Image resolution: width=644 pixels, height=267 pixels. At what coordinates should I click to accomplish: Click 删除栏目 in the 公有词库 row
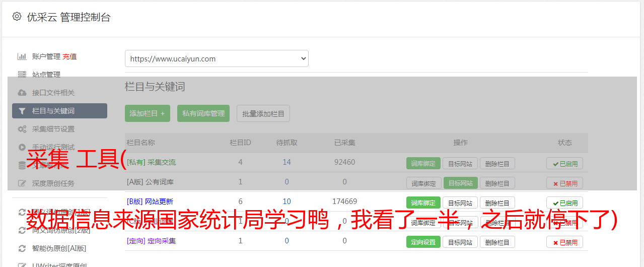(x=497, y=183)
